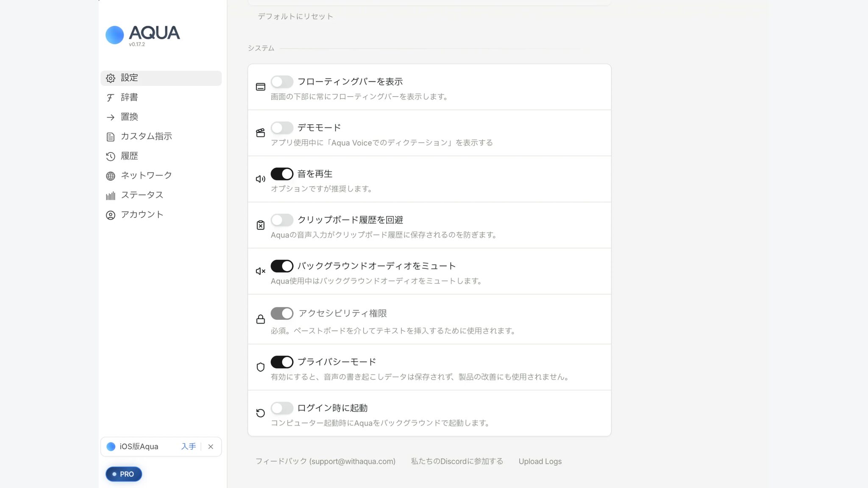Click the user icon beside アカウント
The width and height of the screenshot is (868, 488).
111,215
